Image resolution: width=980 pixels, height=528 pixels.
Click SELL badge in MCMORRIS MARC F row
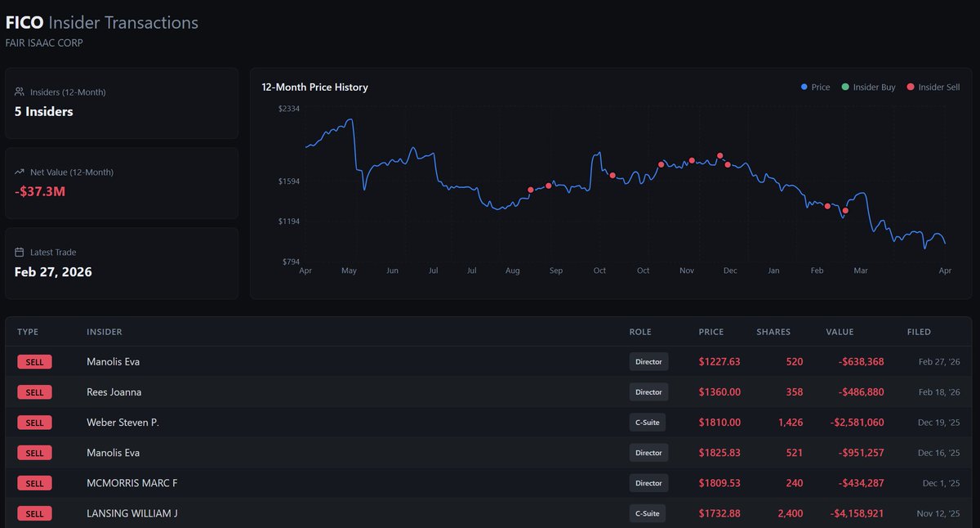pyautogui.click(x=34, y=483)
